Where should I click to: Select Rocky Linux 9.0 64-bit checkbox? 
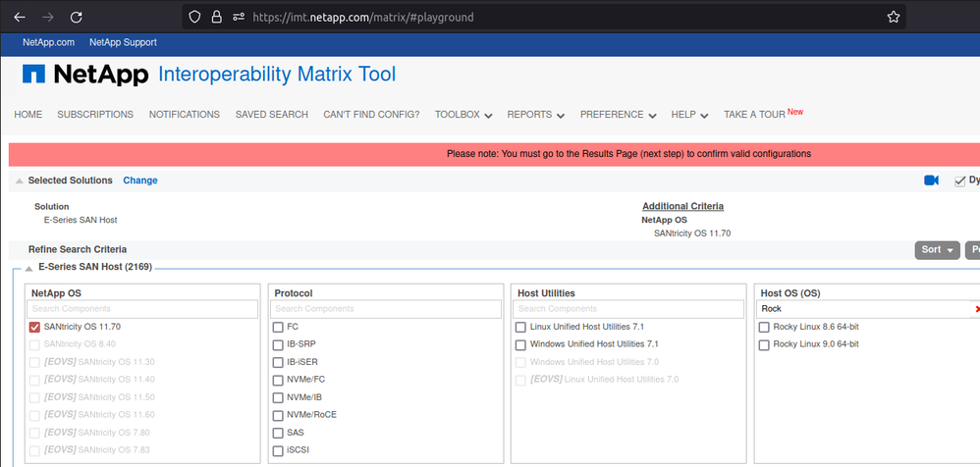764,344
